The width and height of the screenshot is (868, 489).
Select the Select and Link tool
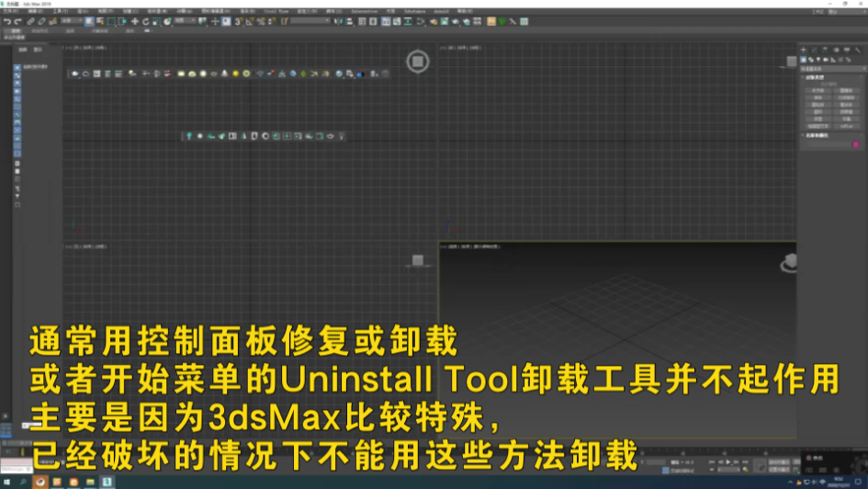pyautogui.click(x=31, y=21)
